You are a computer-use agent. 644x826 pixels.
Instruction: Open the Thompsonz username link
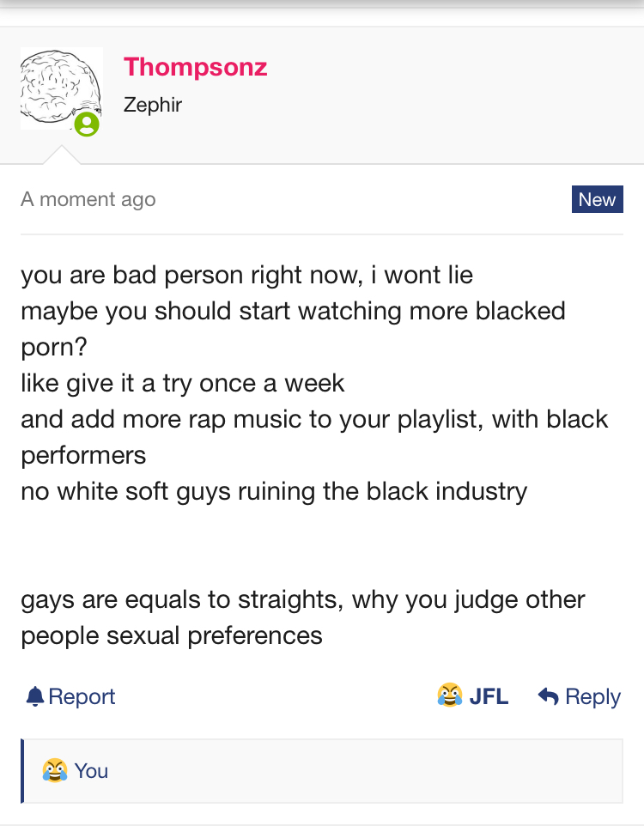click(195, 68)
